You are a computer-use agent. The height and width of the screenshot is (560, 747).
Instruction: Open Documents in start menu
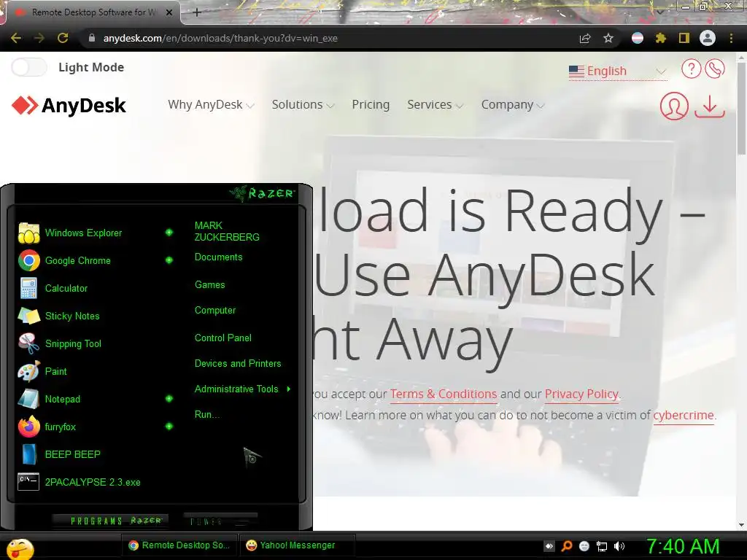pyautogui.click(x=218, y=257)
